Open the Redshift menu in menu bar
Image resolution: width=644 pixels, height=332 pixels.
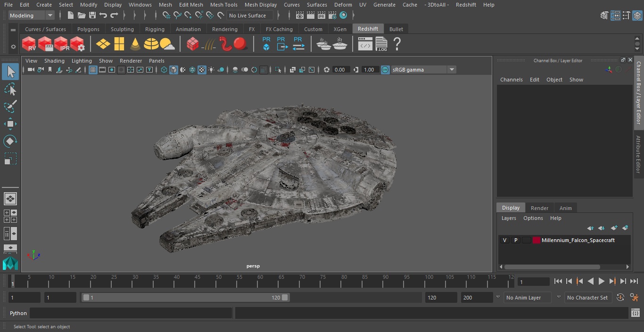[x=466, y=5]
